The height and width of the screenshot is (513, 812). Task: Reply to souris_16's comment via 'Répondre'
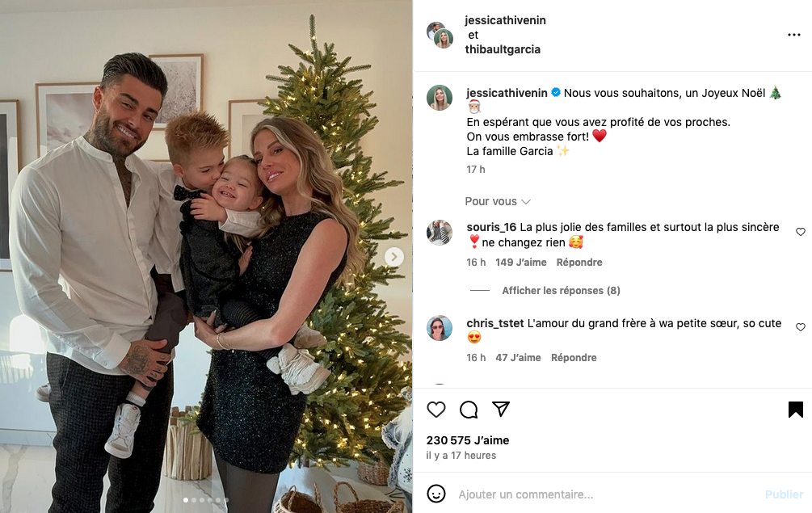coord(579,263)
